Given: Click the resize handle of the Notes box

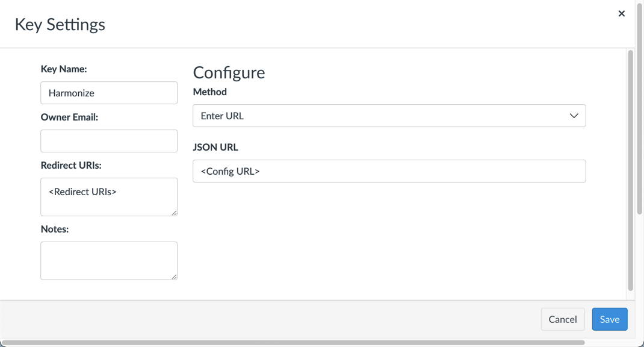Looking at the screenshot, I should (x=175, y=277).
